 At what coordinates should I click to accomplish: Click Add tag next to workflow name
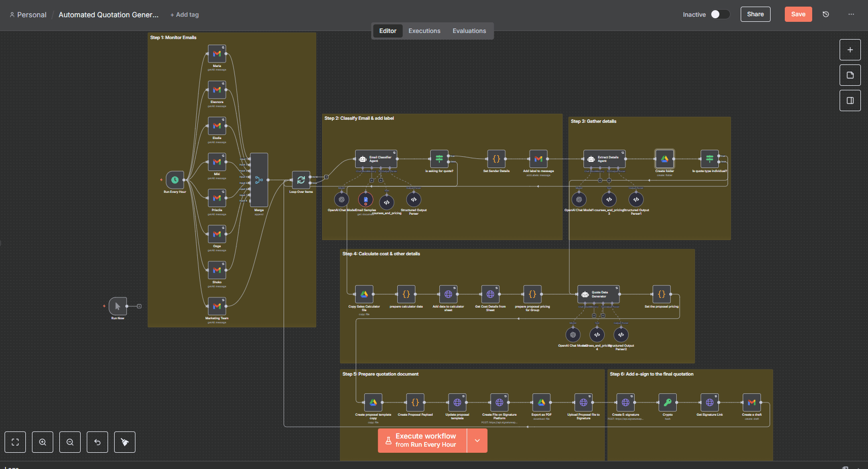[185, 15]
